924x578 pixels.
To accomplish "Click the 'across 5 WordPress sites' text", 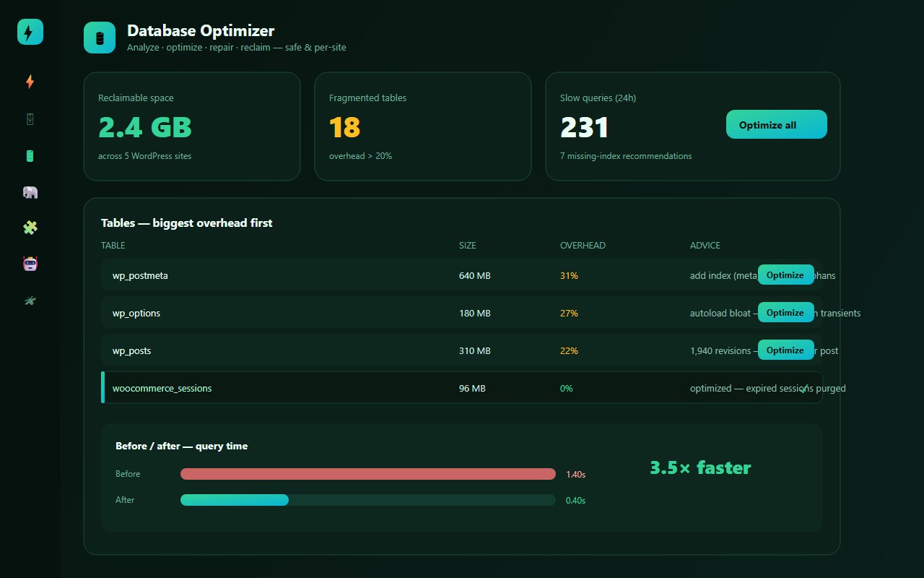I will point(145,156).
